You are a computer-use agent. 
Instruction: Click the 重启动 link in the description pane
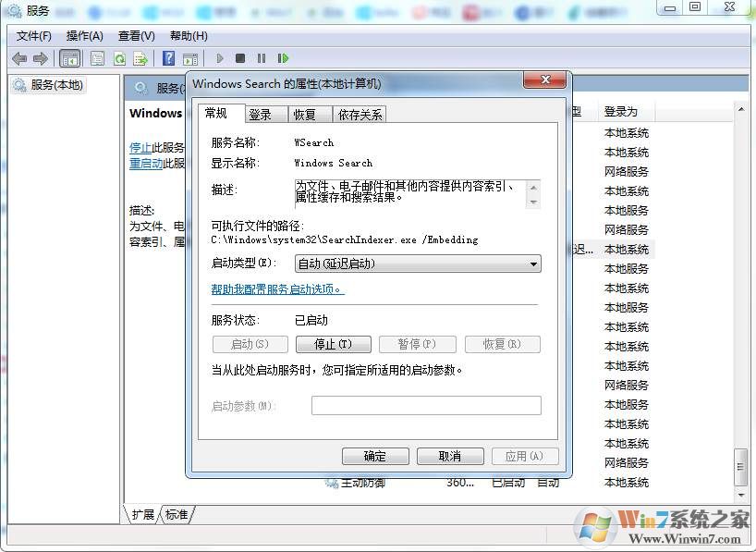[x=146, y=163]
